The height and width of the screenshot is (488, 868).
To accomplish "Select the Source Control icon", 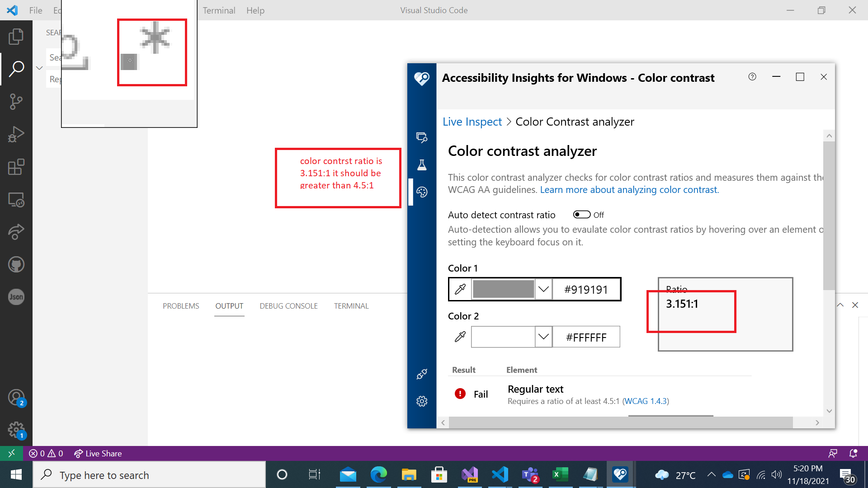I will click(16, 101).
